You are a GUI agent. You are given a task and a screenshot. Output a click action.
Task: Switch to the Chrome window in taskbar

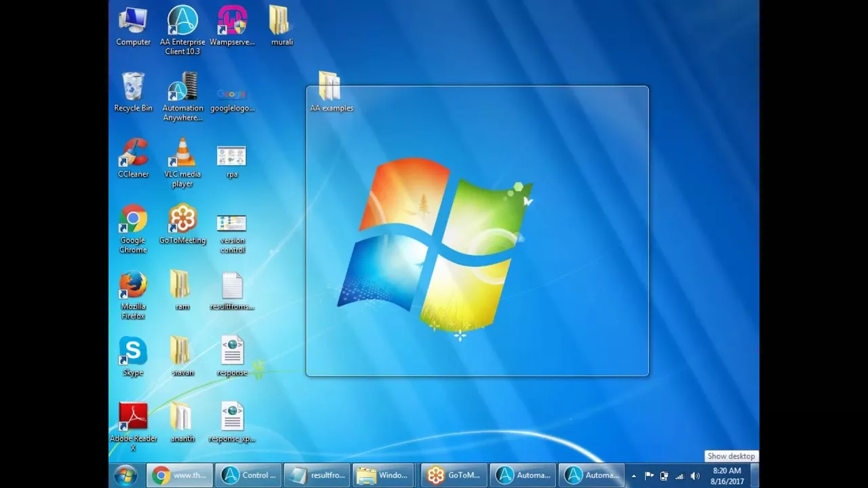180,475
